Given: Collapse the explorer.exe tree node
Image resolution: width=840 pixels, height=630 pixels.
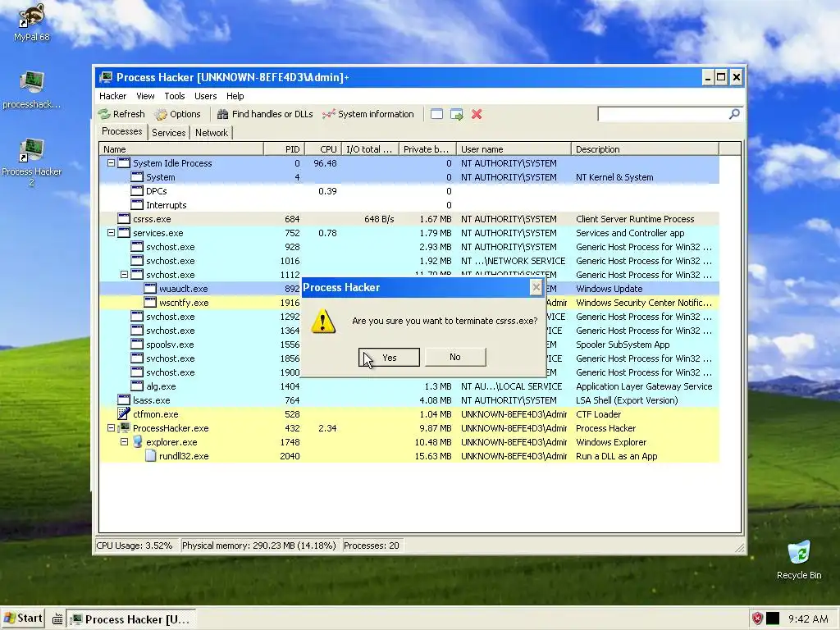Looking at the screenshot, I should pos(124,442).
